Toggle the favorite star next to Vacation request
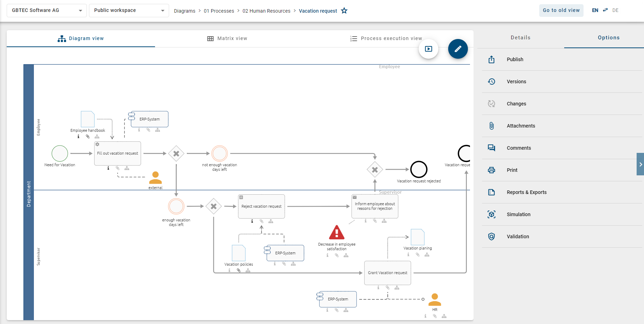 (344, 11)
